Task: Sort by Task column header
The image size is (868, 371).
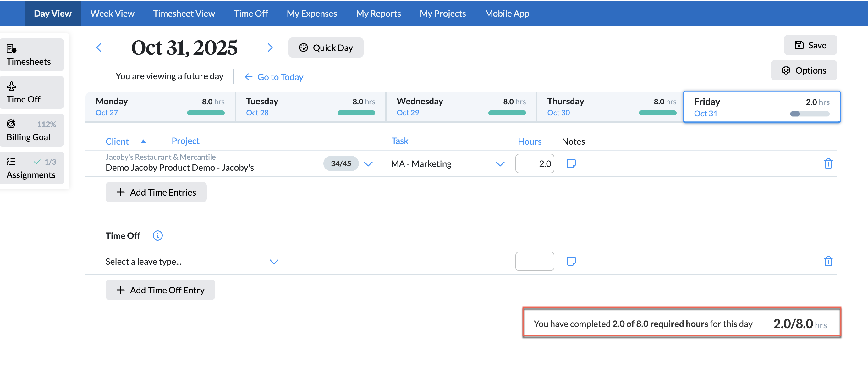Action: [400, 141]
